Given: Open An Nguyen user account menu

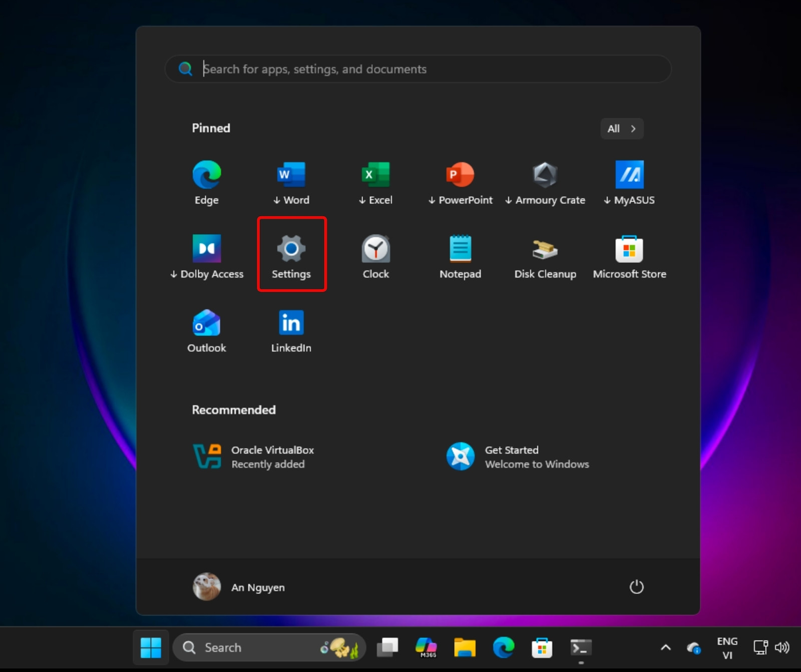Looking at the screenshot, I should (239, 587).
